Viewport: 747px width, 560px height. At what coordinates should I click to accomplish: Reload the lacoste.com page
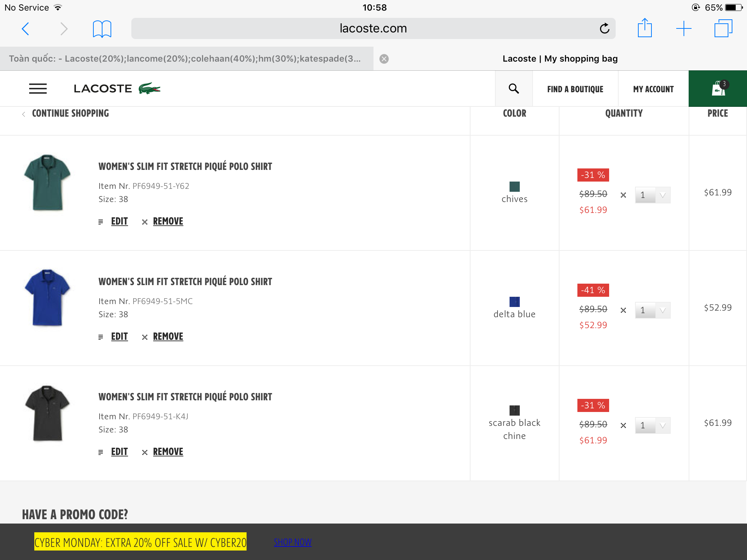tap(604, 28)
